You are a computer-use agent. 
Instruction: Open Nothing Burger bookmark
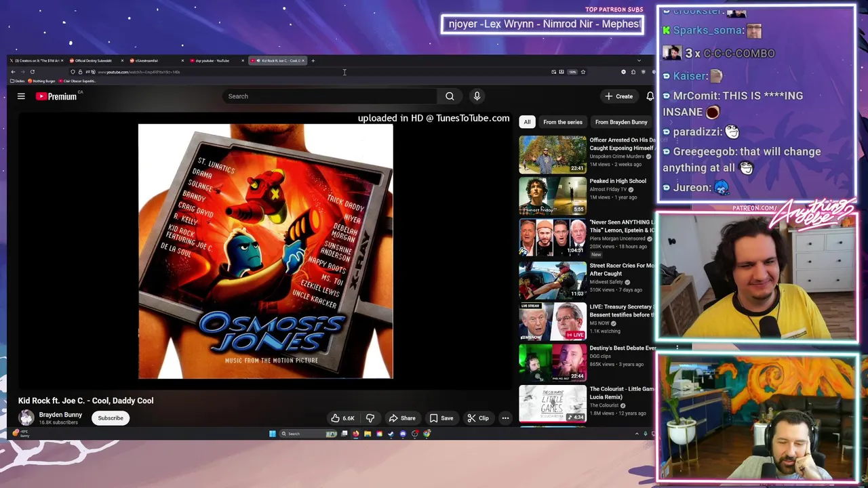pyautogui.click(x=43, y=81)
